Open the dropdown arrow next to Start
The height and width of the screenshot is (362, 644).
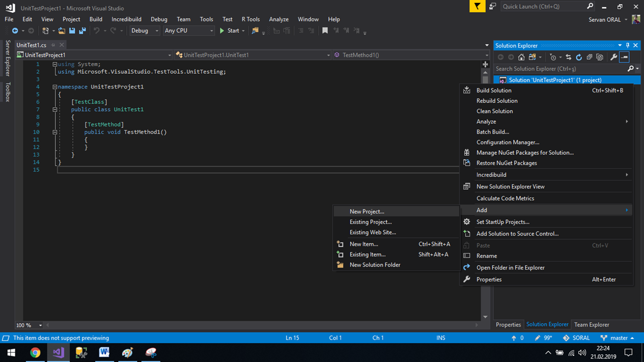pyautogui.click(x=243, y=31)
